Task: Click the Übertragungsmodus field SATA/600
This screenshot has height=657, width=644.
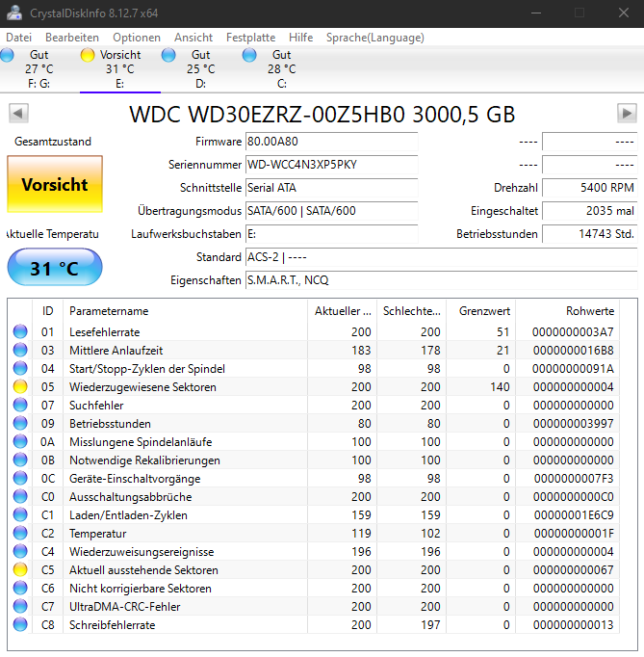Action: (x=332, y=211)
